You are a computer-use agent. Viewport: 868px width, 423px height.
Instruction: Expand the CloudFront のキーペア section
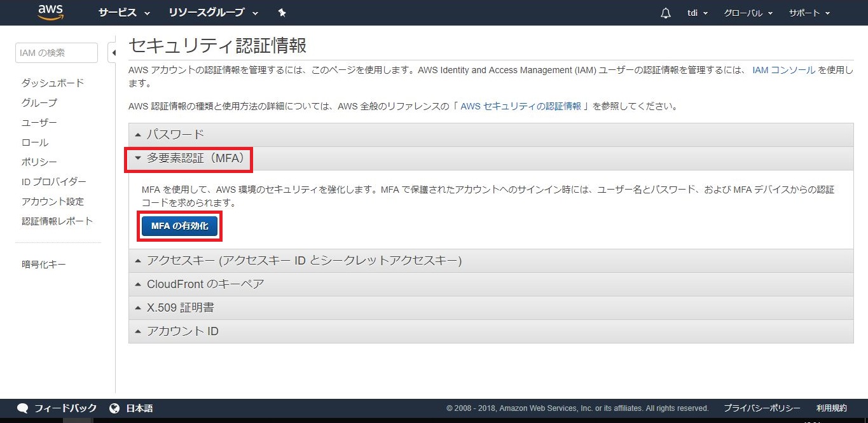click(x=205, y=284)
